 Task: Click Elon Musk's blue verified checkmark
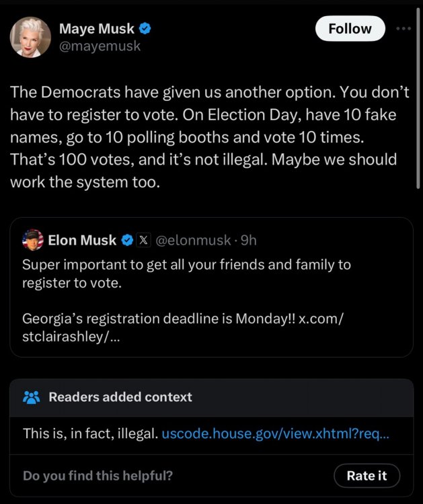(x=127, y=240)
